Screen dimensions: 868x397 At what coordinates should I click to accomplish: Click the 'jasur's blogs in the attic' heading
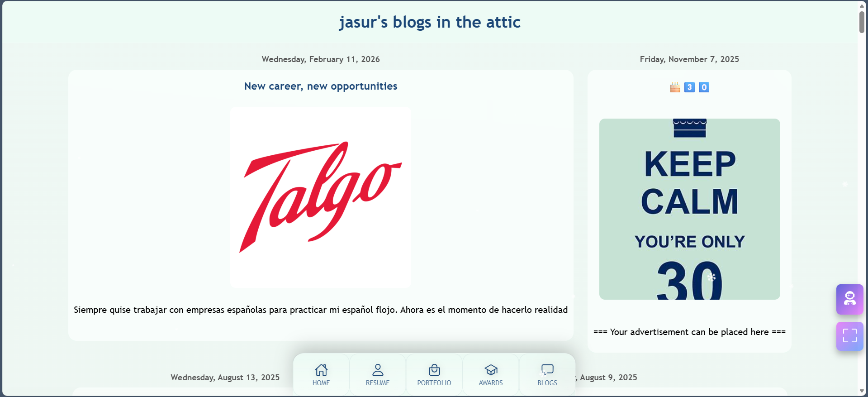click(x=430, y=22)
